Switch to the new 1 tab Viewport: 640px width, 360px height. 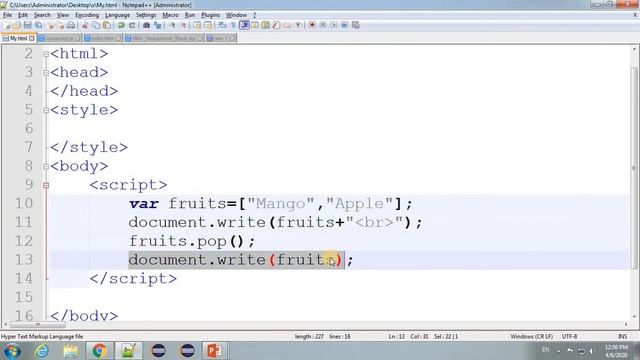tap(220, 38)
